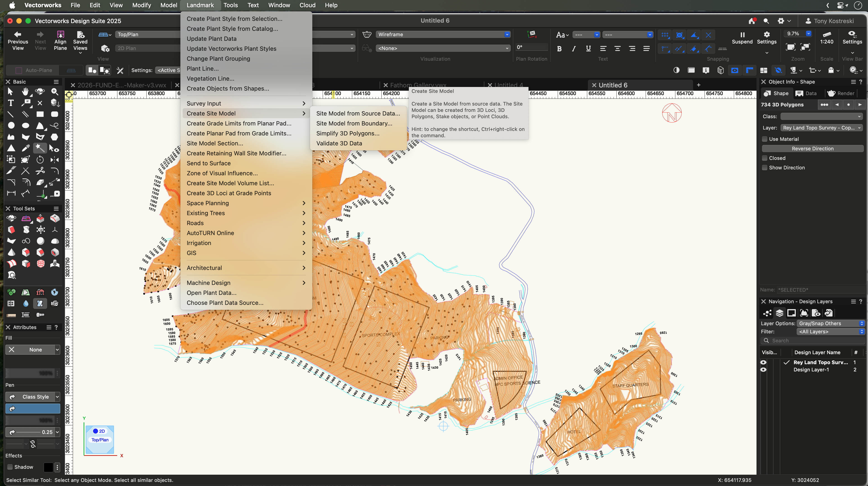
Task: Click the Shadow color swatch
Action: tap(48, 467)
